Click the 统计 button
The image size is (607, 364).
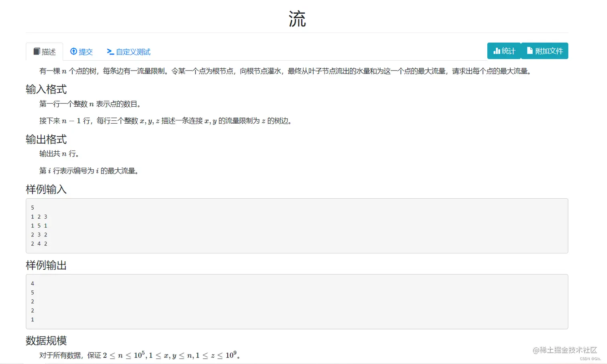[504, 51]
